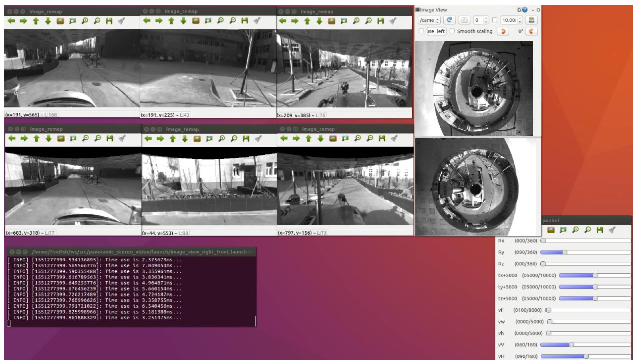The height and width of the screenshot is (364, 638).
Task: Click the up stepper of the 0 spinbox
Action: click(486, 18)
